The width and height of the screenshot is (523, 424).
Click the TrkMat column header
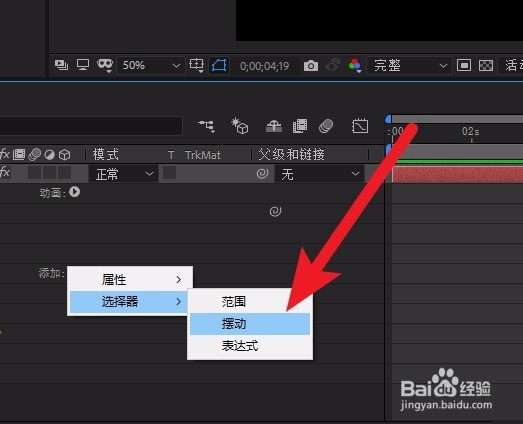(202, 155)
